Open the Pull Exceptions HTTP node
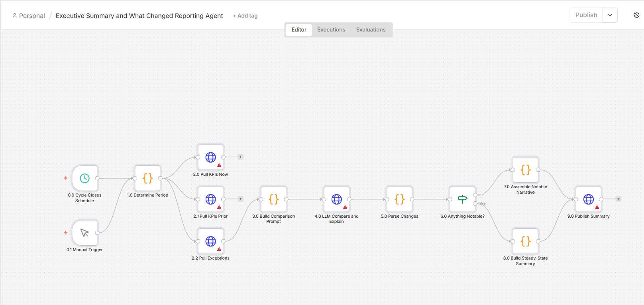This screenshot has height=305, width=644. point(210,241)
